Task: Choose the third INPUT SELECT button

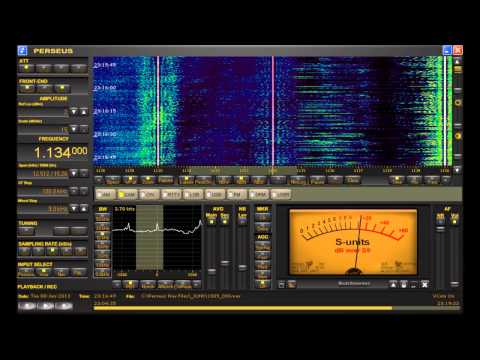Action: pos(61,272)
